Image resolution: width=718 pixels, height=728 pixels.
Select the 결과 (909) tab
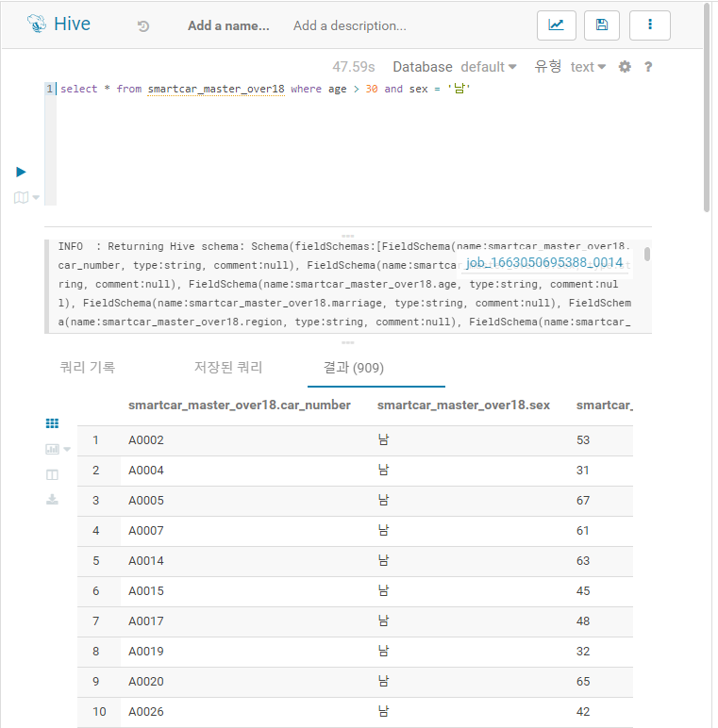click(354, 368)
